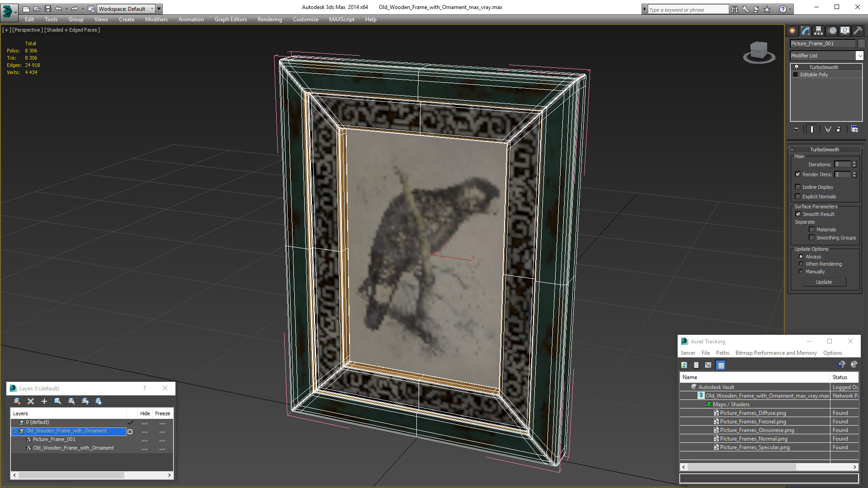This screenshot has height=488, width=868.
Task: Click Select Highlighted Objects and Layers icon
Action: pyautogui.click(x=58, y=401)
